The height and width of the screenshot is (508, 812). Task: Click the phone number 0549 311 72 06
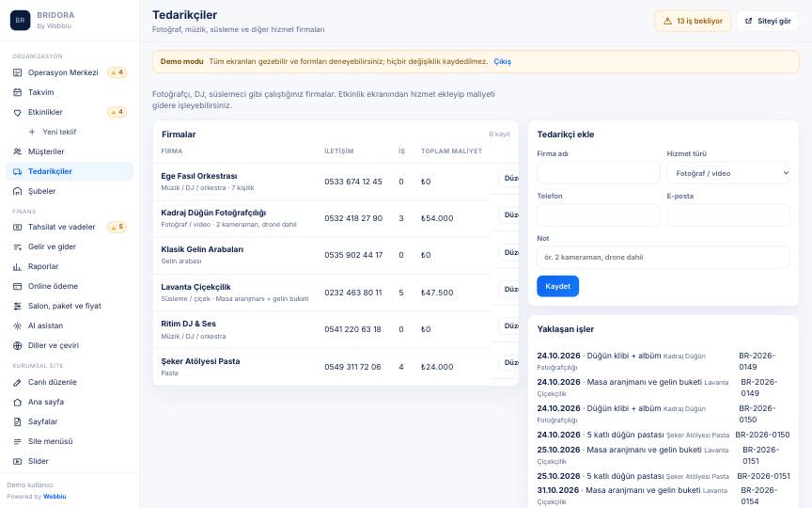(352, 367)
